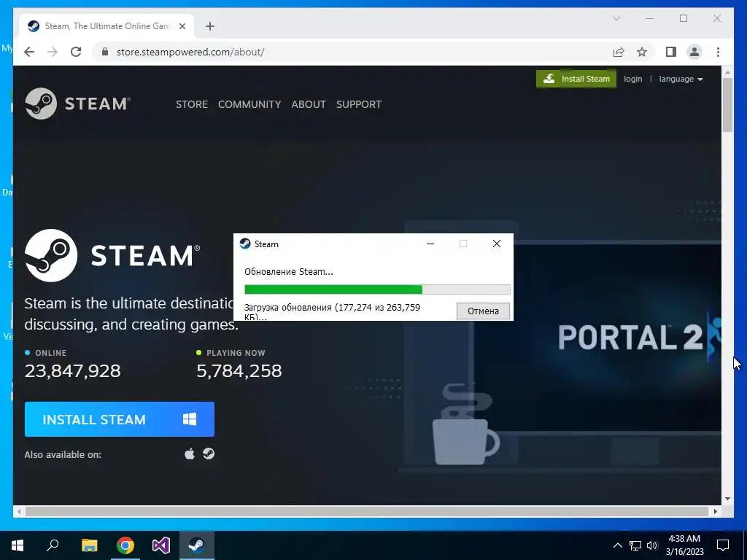The height and width of the screenshot is (560, 747).
Task: Switch to Chrome in taskbar
Action: (x=125, y=545)
